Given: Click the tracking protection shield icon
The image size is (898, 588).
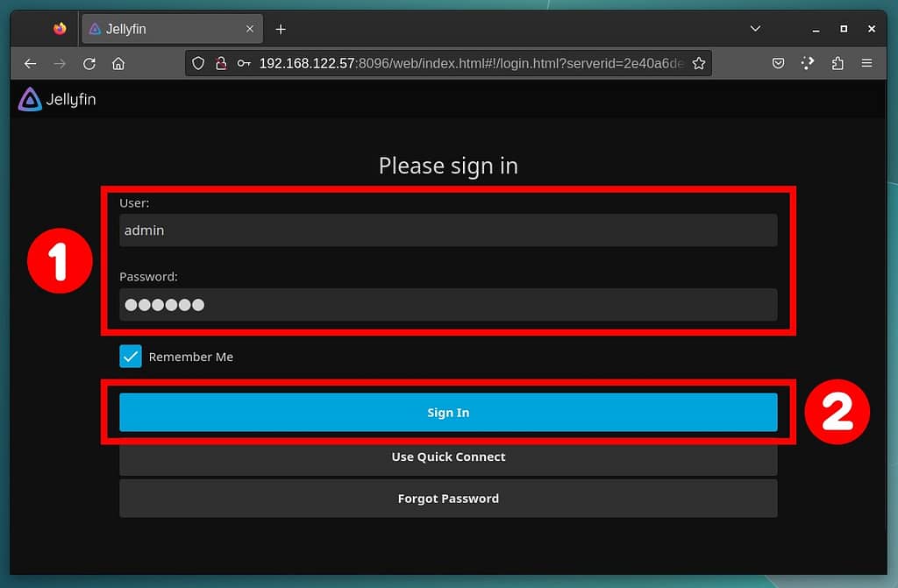Looking at the screenshot, I should pyautogui.click(x=198, y=64).
